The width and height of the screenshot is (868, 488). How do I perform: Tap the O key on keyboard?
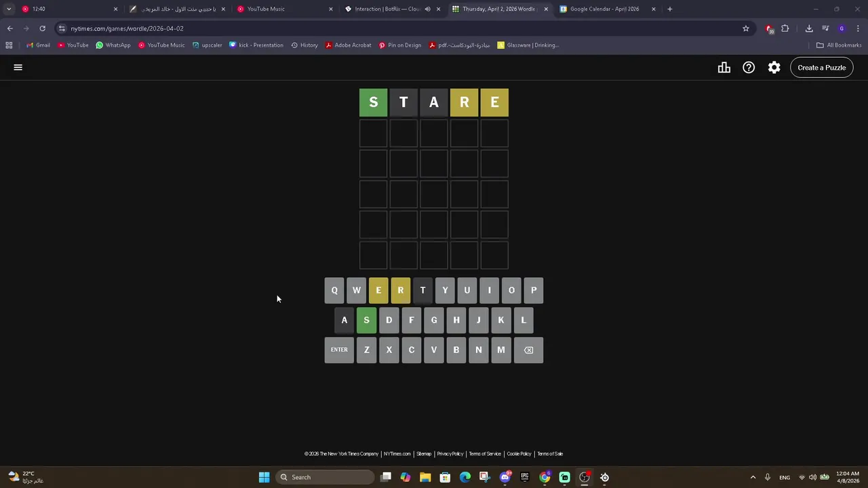[x=511, y=290]
